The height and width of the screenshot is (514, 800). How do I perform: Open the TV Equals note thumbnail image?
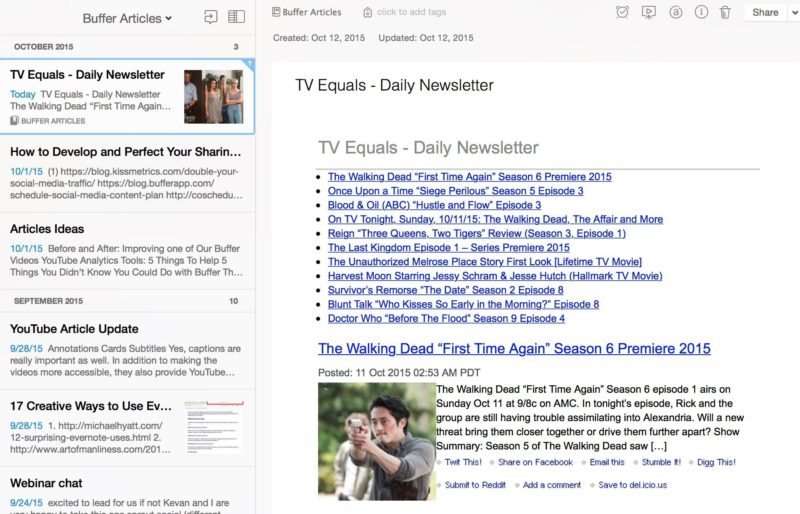click(x=213, y=96)
